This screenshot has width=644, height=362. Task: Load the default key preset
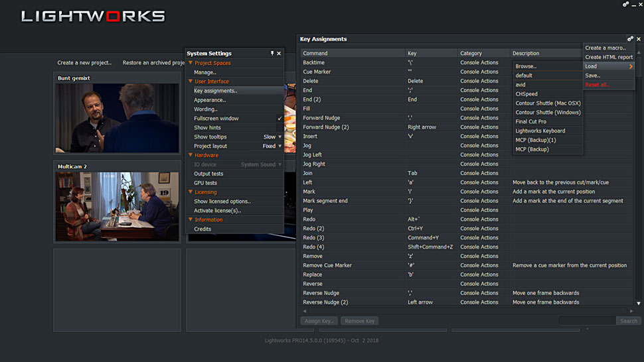point(524,76)
